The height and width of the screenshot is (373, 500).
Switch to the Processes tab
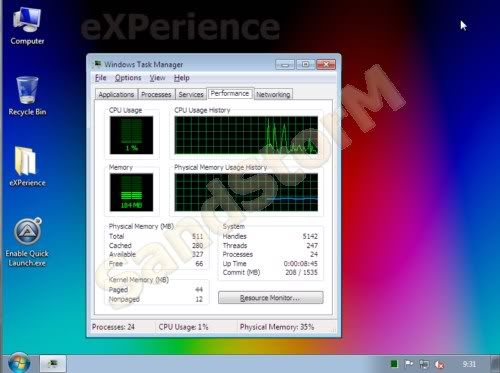coord(156,95)
